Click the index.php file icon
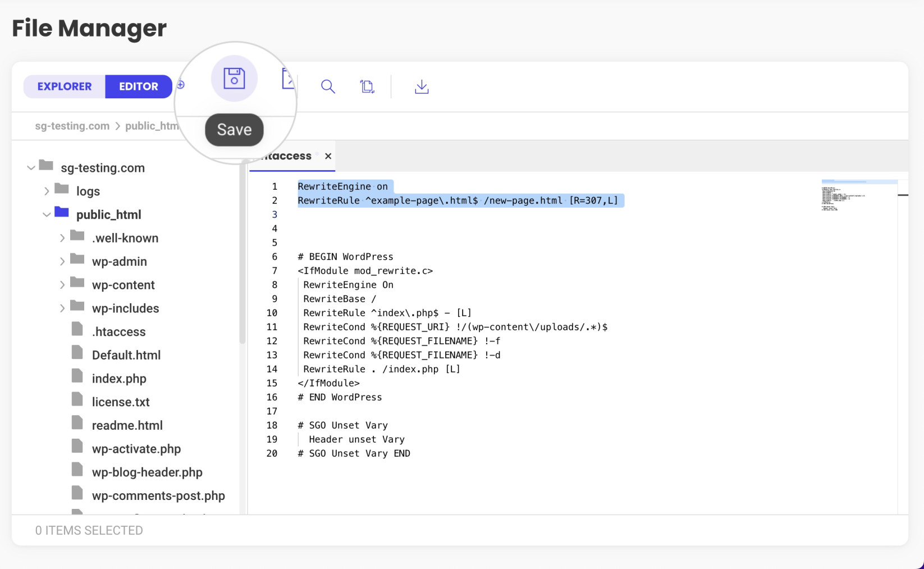 coord(77,376)
